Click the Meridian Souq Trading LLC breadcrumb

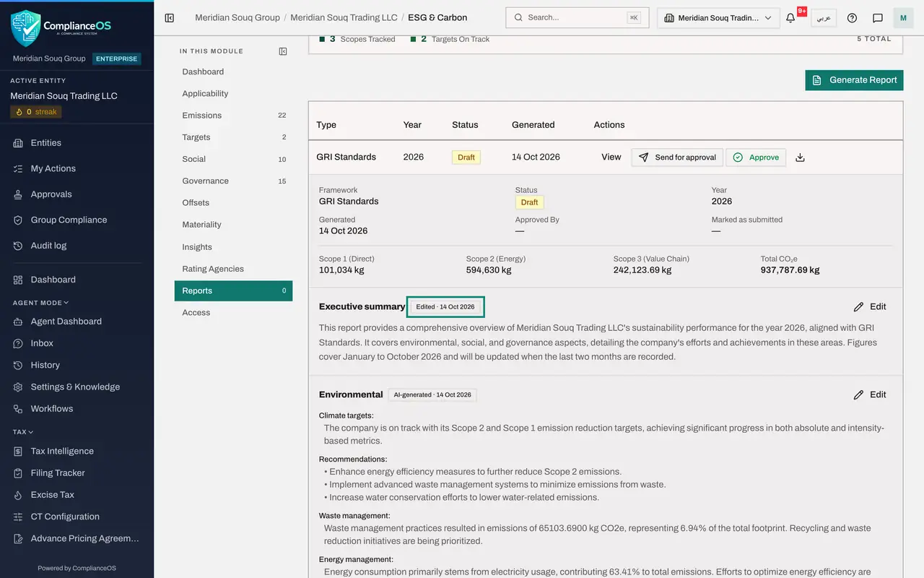coord(344,18)
